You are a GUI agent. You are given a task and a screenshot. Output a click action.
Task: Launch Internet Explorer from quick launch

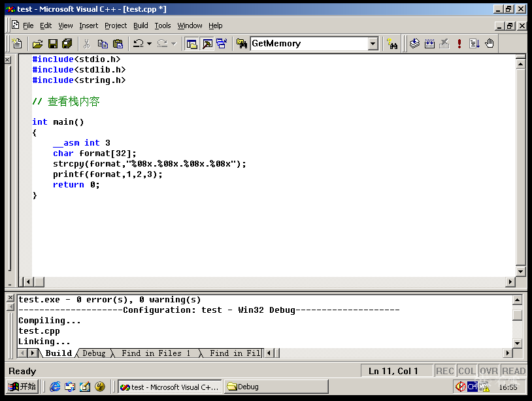pyautogui.click(x=55, y=387)
